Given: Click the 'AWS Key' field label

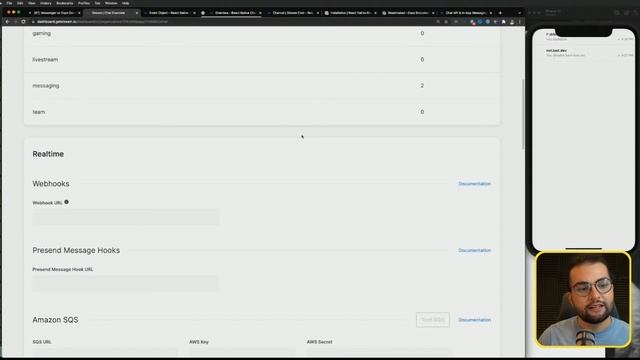Looking at the screenshot, I should [199, 342].
